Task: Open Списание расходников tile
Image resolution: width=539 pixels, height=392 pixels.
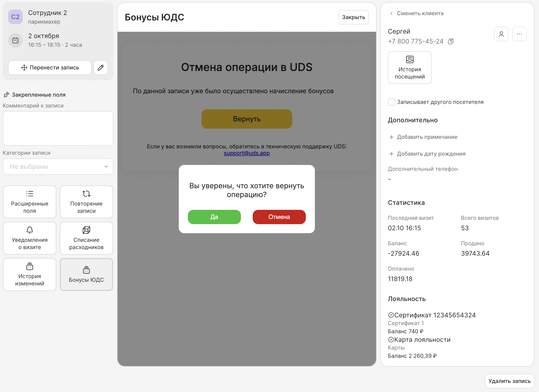Action: (86, 238)
